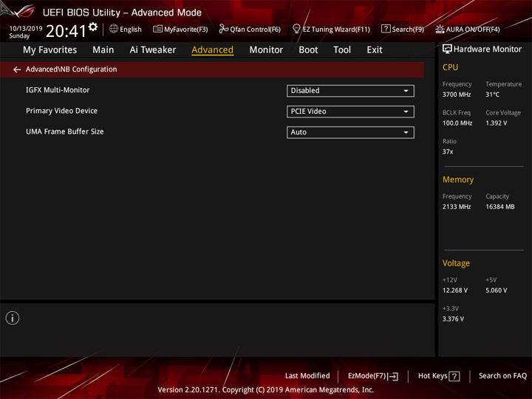Click the Hardware Monitor title
The image size is (532, 399).
point(487,50)
